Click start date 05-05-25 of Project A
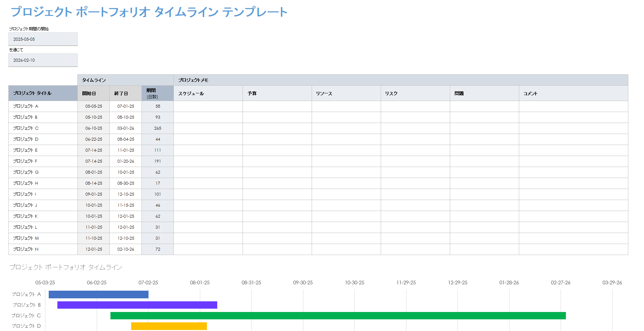Screen dimensions: 644x331 (x=93, y=106)
